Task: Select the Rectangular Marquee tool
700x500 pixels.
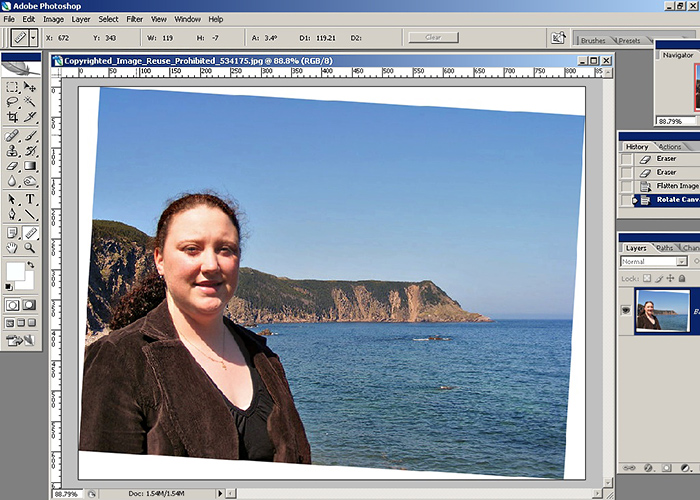Action: 12,87
